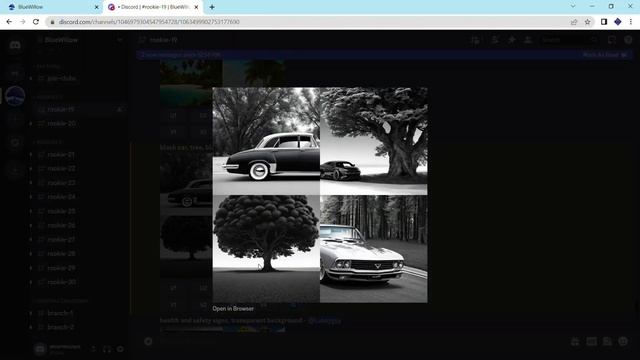Open the Chrome three-dot menu

(x=631, y=22)
